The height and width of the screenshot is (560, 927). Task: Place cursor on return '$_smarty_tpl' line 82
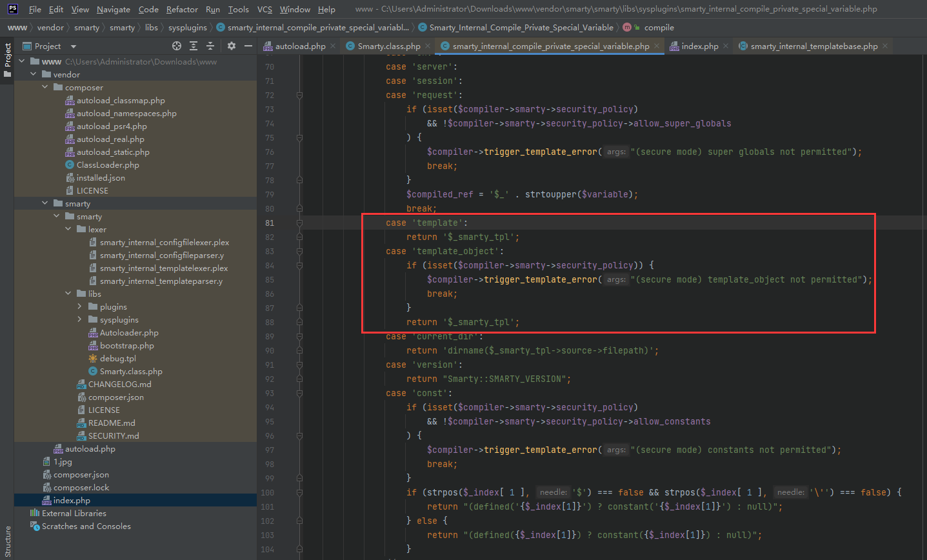pyautogui.click(x=463, y=237)
